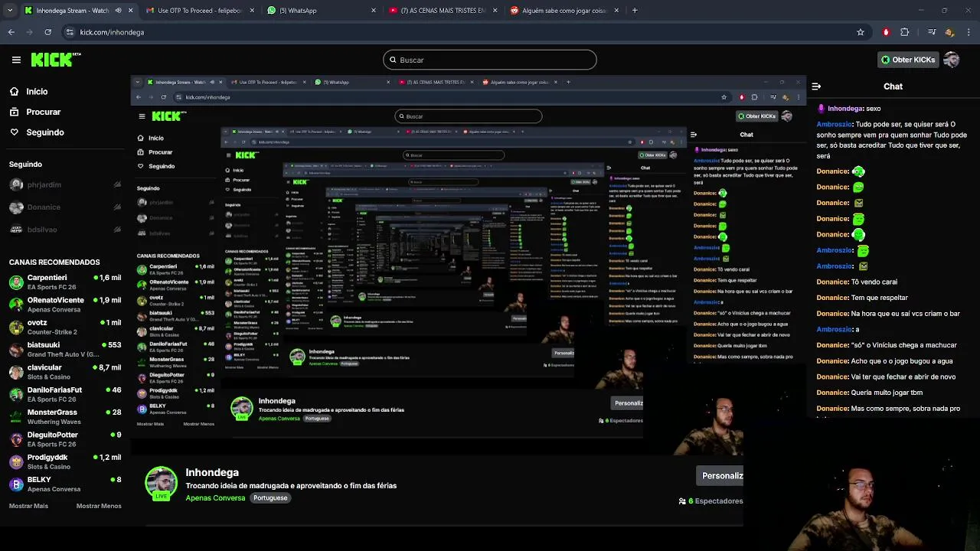Click clavicular channel avatar
Viewport: 980px width, 551px height.
(x=16, y=372)
